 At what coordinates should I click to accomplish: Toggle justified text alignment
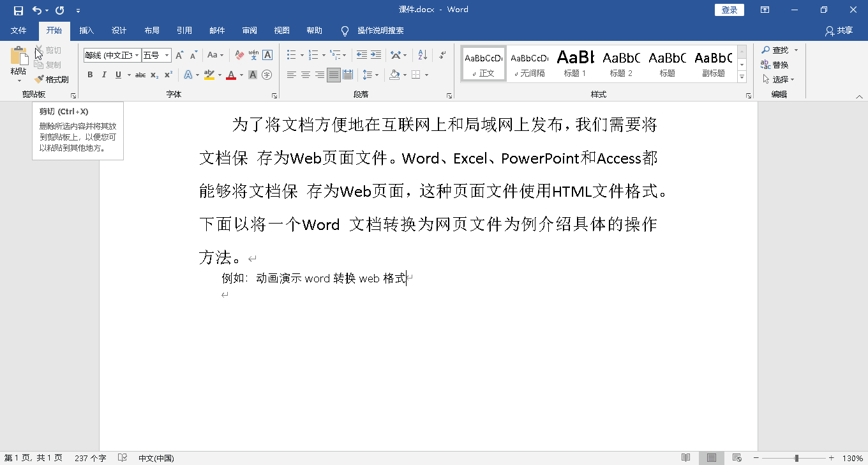(x=334, y=75)
